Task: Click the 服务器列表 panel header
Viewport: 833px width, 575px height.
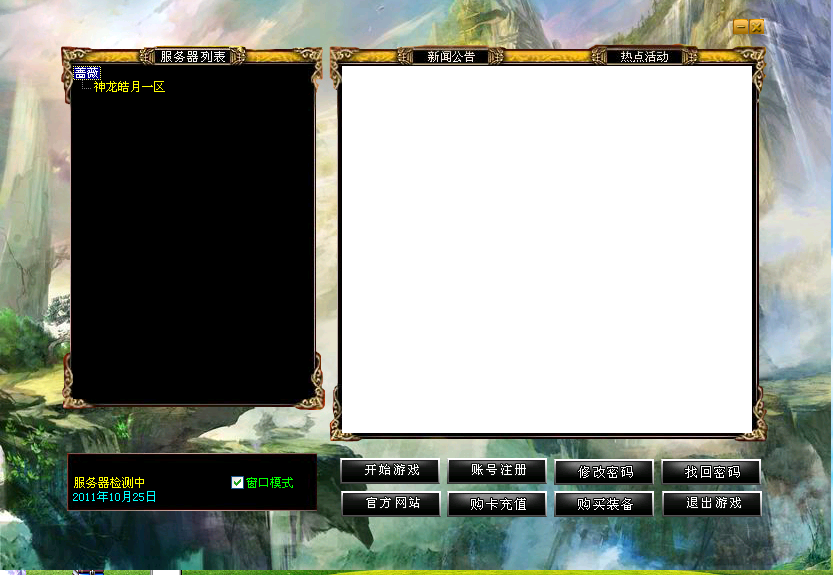Action: [193, 57]
